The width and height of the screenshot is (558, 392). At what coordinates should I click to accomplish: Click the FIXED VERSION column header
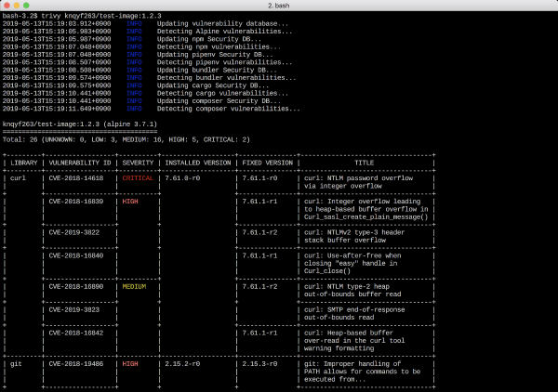pos(267,162)
